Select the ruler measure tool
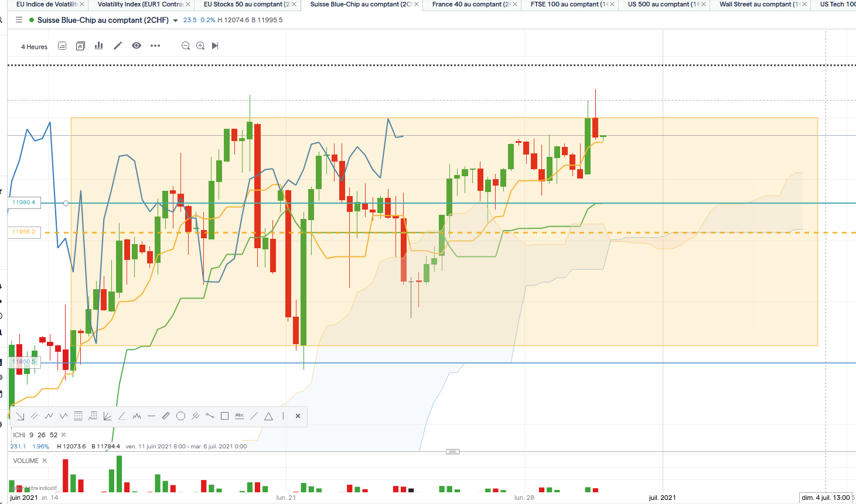 pos(166,416)
